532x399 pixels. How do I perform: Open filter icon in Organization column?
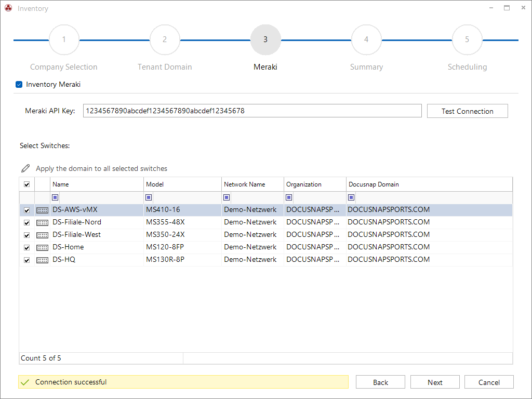point(289,197)
